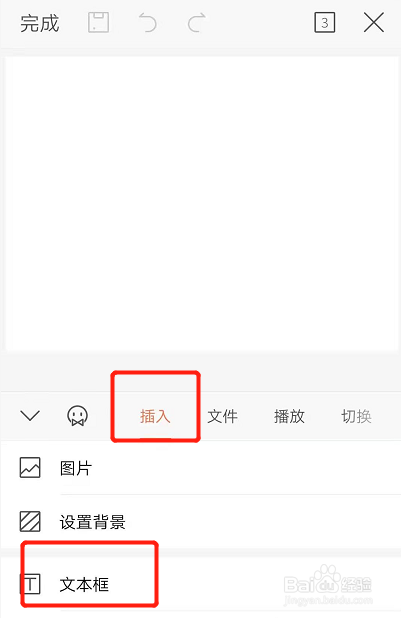Viewport: 401px width, 618px height.
Task: Open the assistant face icon
Action: [x=77, y=416]
